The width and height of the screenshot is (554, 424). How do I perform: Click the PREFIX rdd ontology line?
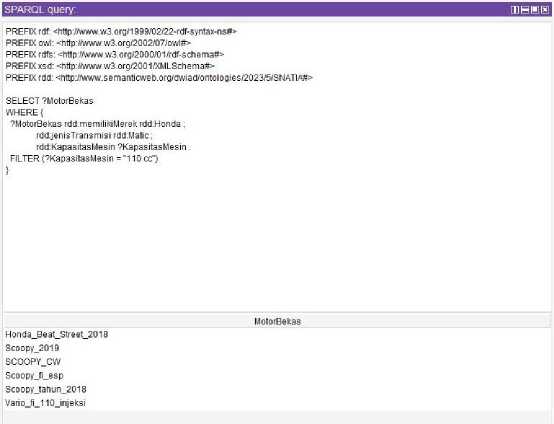pos(159,78)
